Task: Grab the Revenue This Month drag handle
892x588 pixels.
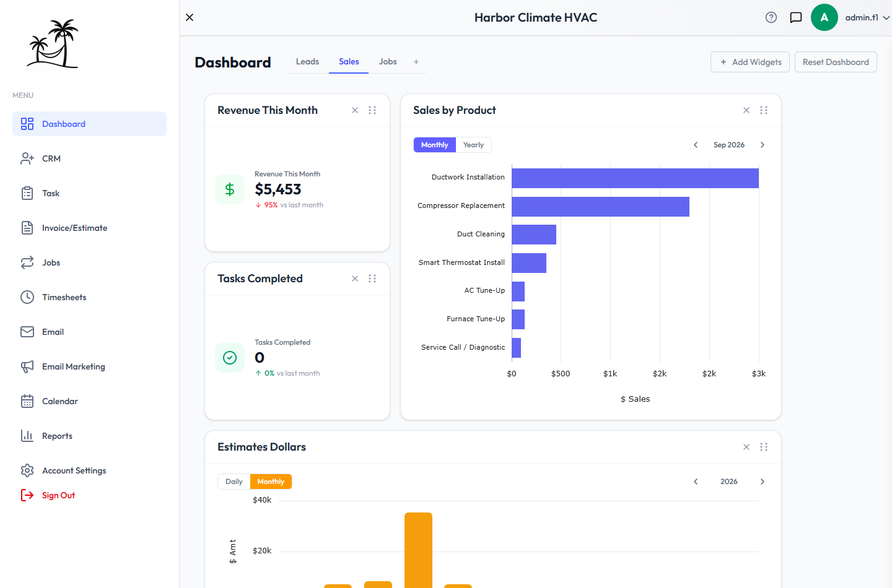Action: click(x=372, y=110)
